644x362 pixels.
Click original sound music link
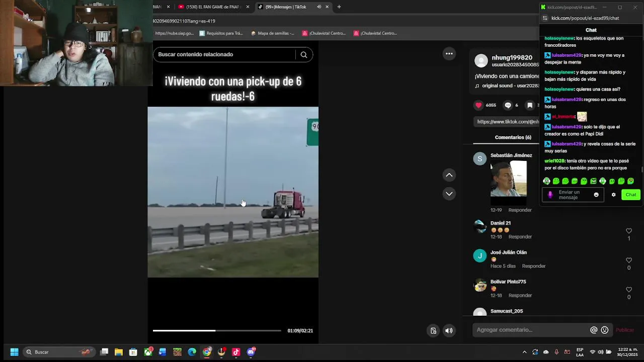click(x=507, y=86)
